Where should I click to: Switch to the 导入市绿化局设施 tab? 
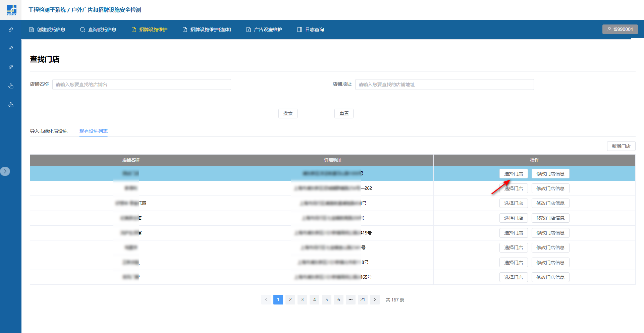pyautogui.click(x=49, y=131)
